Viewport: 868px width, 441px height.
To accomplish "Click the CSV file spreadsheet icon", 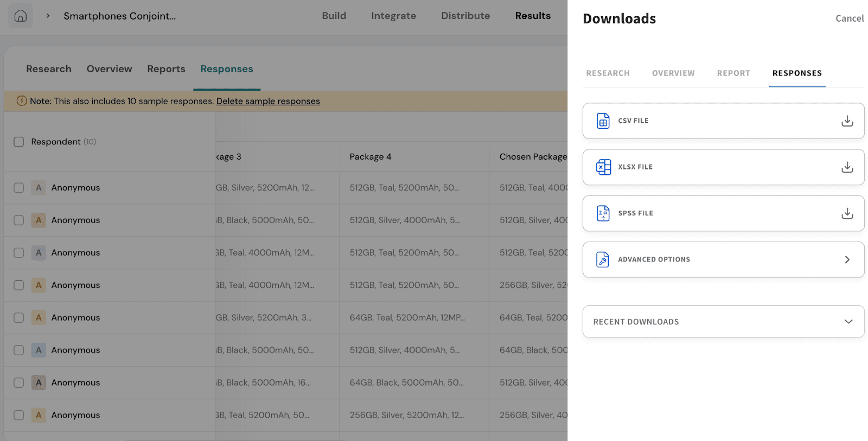I will pos(603,121).
